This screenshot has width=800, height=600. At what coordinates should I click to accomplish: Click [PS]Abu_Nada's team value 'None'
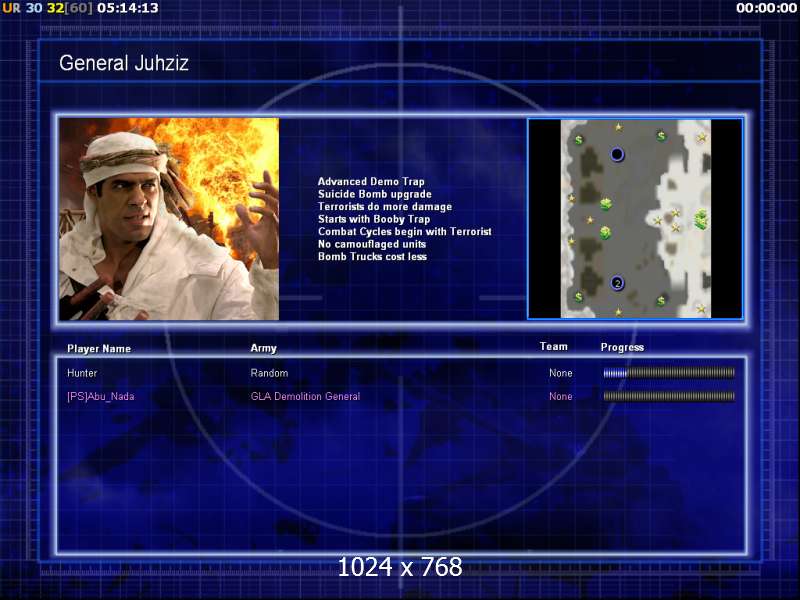(560, 396)
